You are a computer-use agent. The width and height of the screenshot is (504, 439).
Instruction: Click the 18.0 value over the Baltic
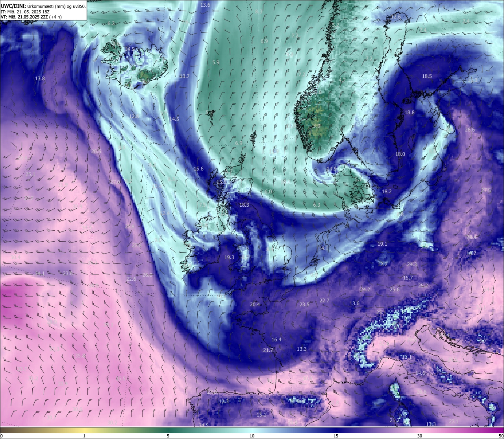(x=400, y=154)
